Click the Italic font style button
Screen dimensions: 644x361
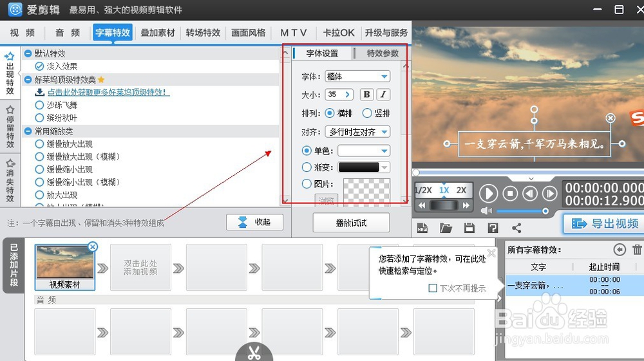pyautogui.click(x=383, y=95)
